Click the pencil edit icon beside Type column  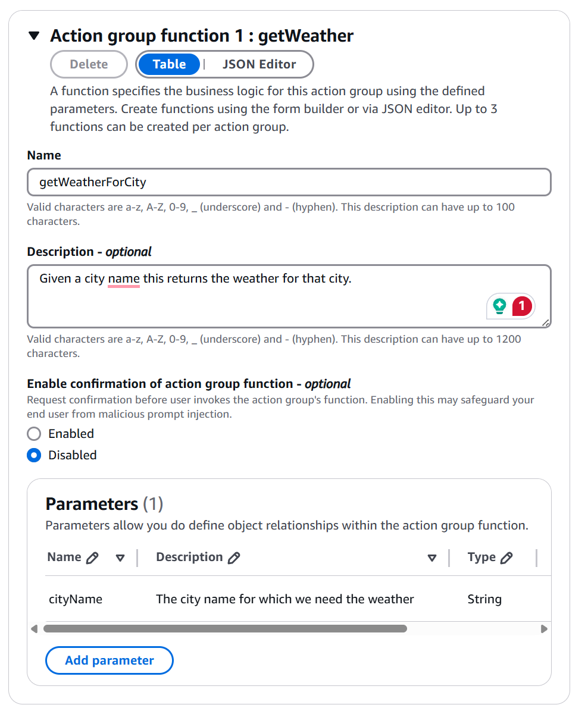tap(506, 558)
